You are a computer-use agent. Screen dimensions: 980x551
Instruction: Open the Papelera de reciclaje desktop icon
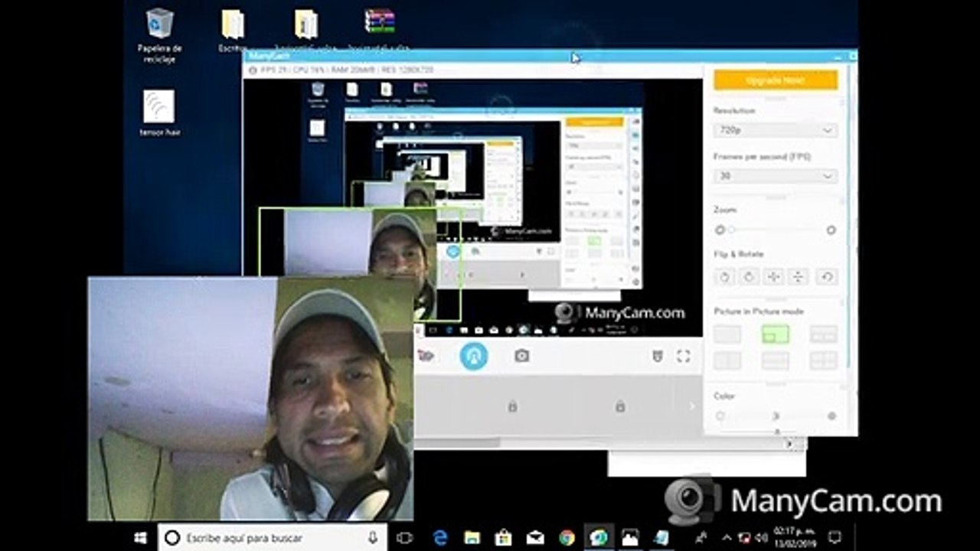tap(159, 35)
